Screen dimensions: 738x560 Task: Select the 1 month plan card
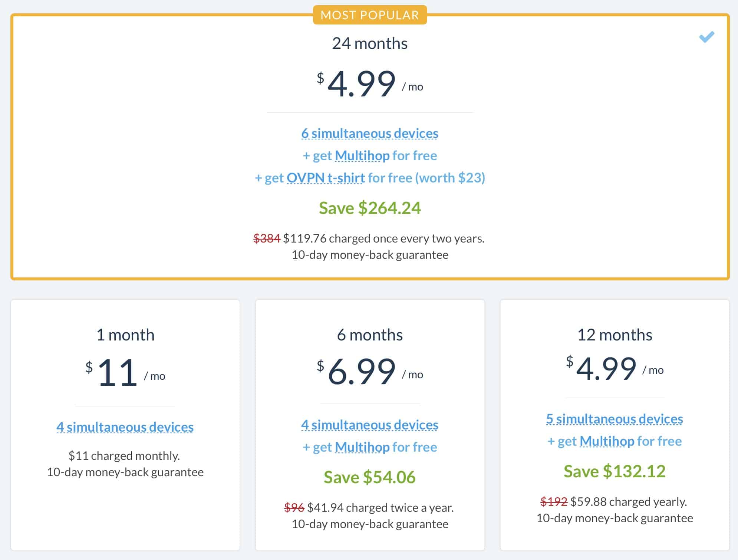(125, 425)
